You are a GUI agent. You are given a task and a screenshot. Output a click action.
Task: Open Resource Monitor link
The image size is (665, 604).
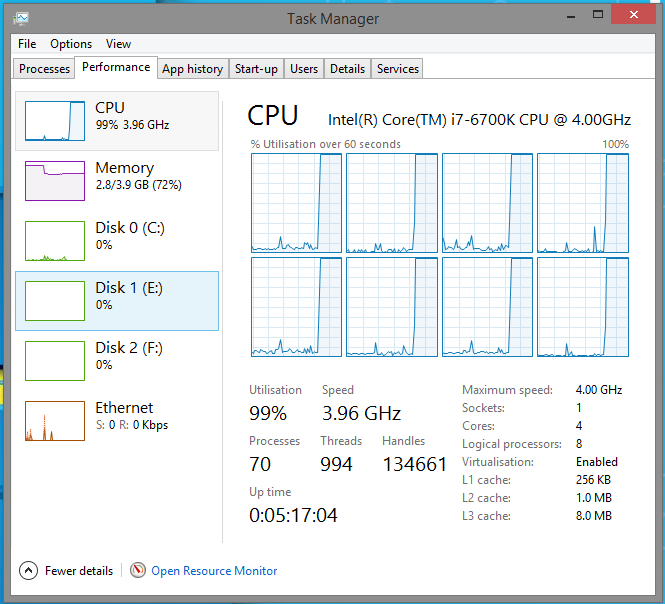point(214,571)
